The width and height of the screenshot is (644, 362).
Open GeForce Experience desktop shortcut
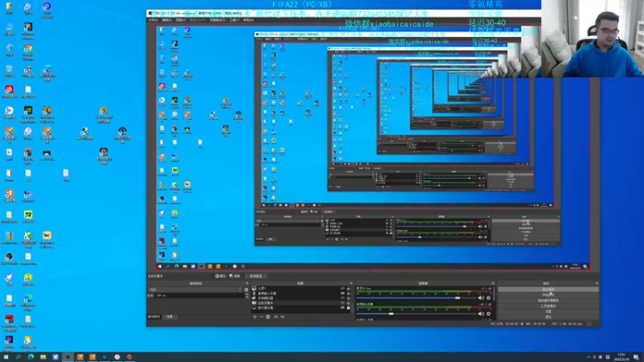(28, 113)
